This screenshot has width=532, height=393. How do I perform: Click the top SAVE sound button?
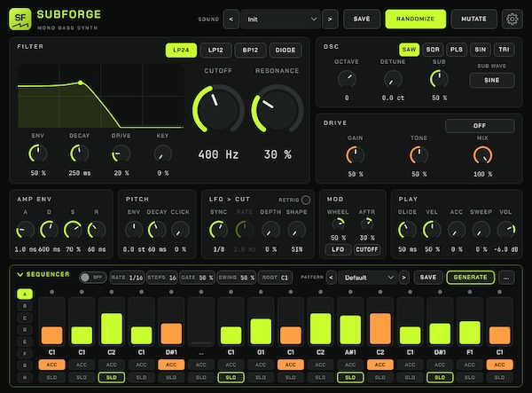362,19
